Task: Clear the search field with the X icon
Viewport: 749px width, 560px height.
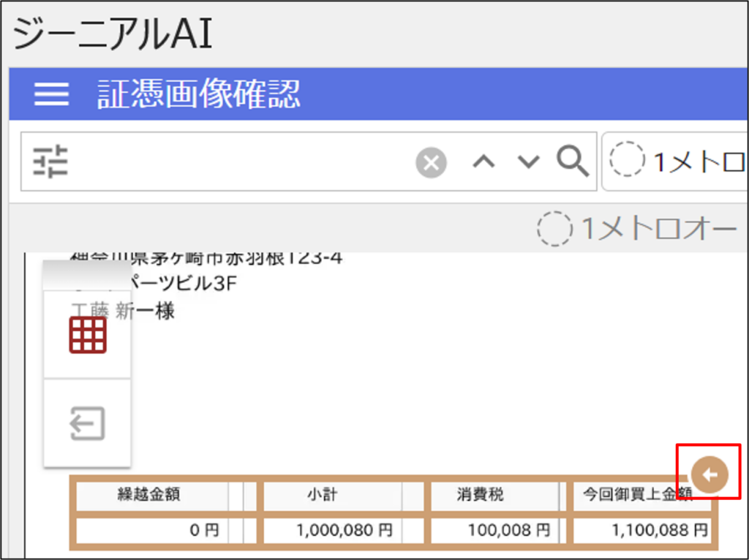Action: tap(430, 162)
